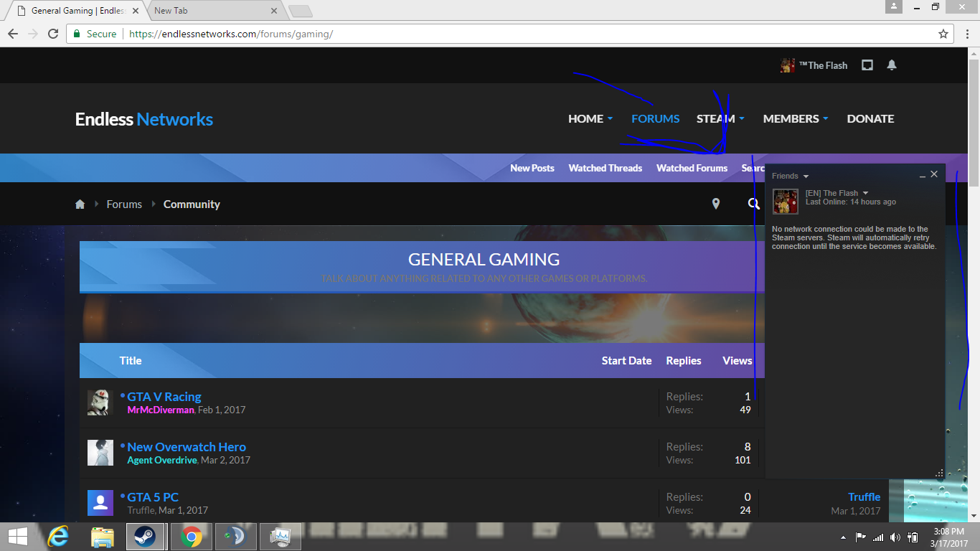
Task: Show hidden system tray icons
Action: pos(843,537)
